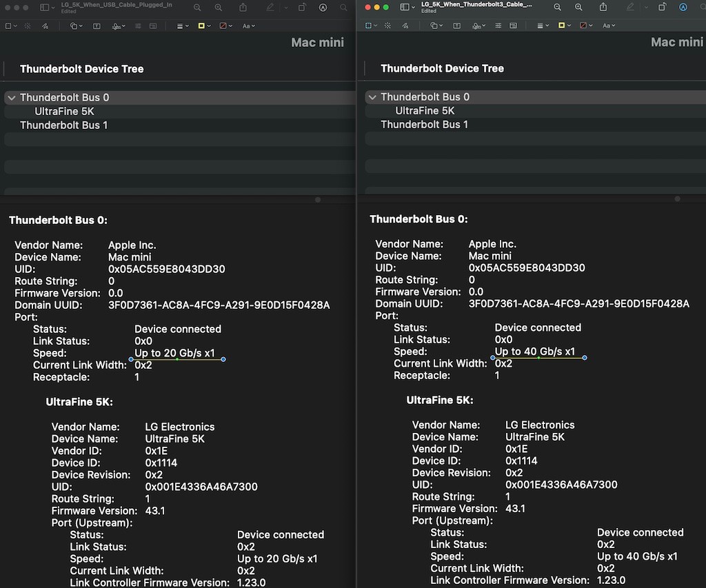Rotate the Thunderbolt3 Cable image
Viewport: 706px width, 588px height.
pyautogui.click(x=663, y=7)
